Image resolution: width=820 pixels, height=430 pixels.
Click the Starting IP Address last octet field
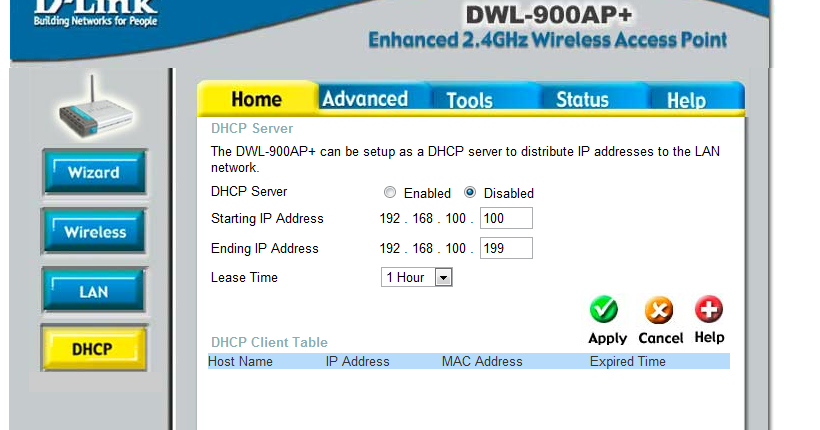coord(506,218)
